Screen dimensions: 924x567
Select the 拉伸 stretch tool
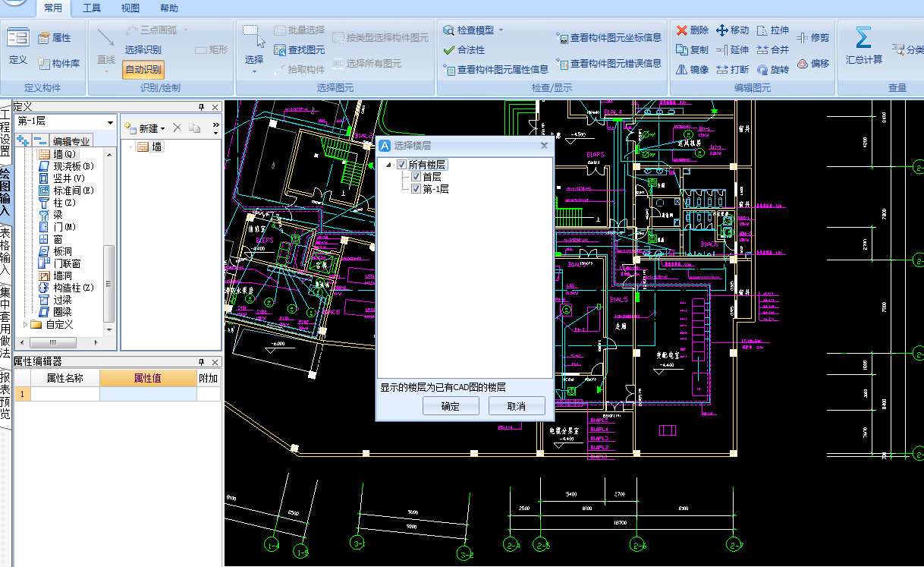click(773, 30)
